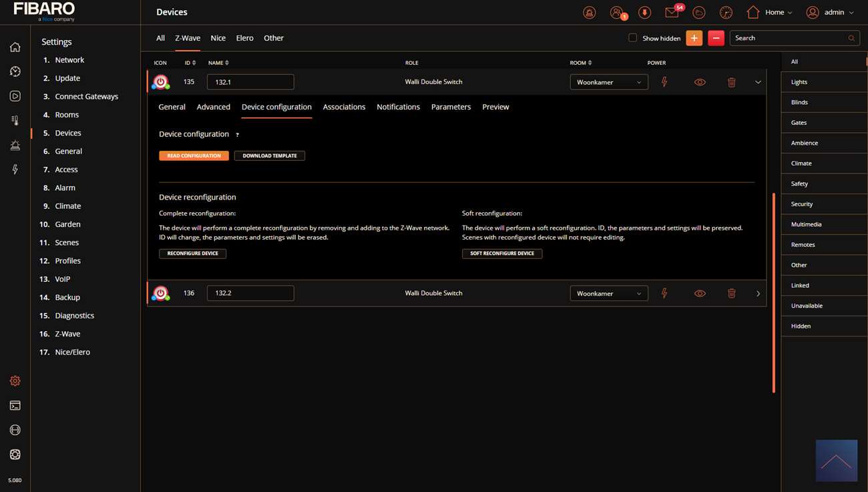Click the orange plus add device button
Viewport: 868px width, 492px height.
pyautogui.click(x=694, y=38)
